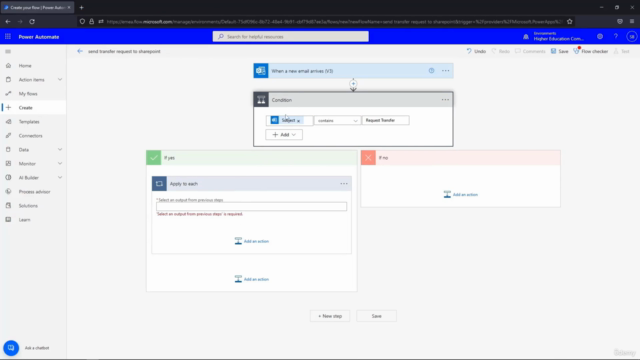Add an action below Apply to each
The width and height of the screenshot is (640, 360).
coord(251,279)
